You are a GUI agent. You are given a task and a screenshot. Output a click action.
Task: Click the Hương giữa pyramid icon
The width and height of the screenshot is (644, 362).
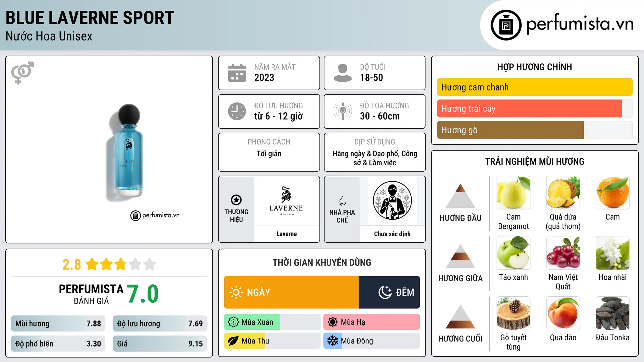coord(460,256)
